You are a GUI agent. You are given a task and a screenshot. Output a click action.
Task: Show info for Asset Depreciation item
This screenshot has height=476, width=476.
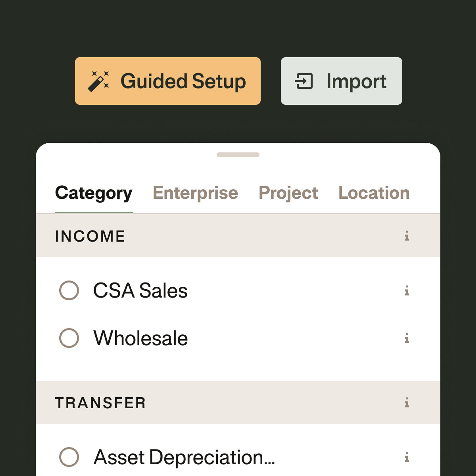[x=407, y=457]
